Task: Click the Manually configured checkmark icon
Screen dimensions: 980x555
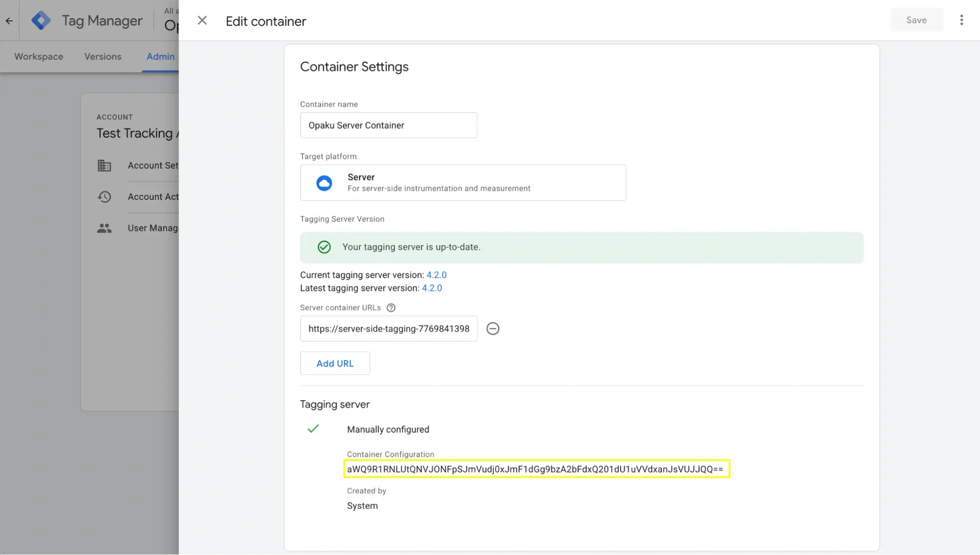Action: tap(313, 429)
